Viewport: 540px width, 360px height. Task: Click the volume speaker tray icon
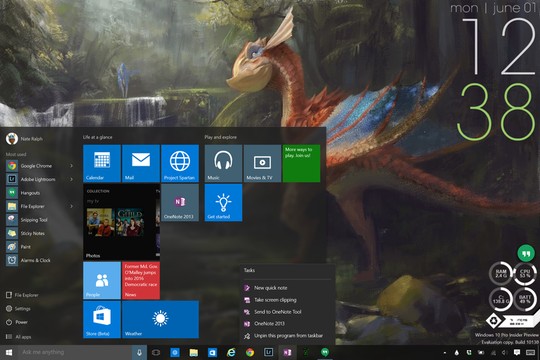(x=504, y=353)
